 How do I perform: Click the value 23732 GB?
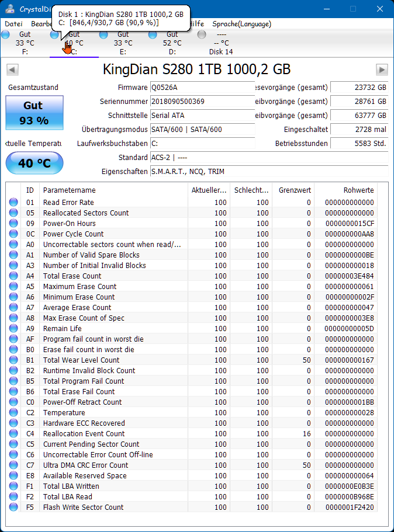(360, 88)
